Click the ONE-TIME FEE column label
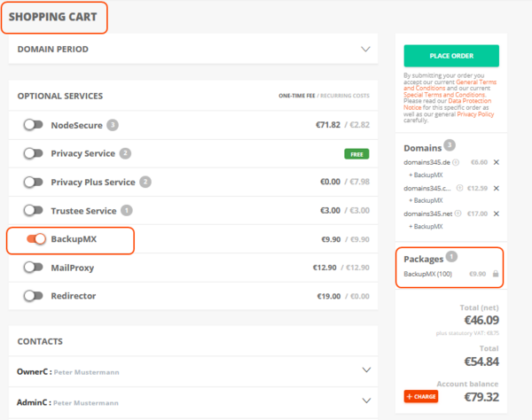The height and width of the screenshot is (420, 532). (x=297, y=96)
